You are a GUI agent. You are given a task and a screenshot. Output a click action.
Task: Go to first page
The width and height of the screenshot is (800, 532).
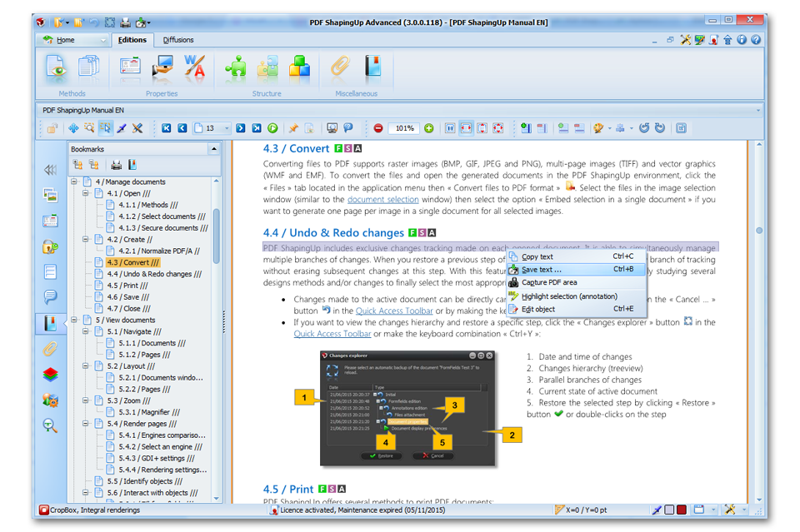pyautogui.click(x=167, y=128)
